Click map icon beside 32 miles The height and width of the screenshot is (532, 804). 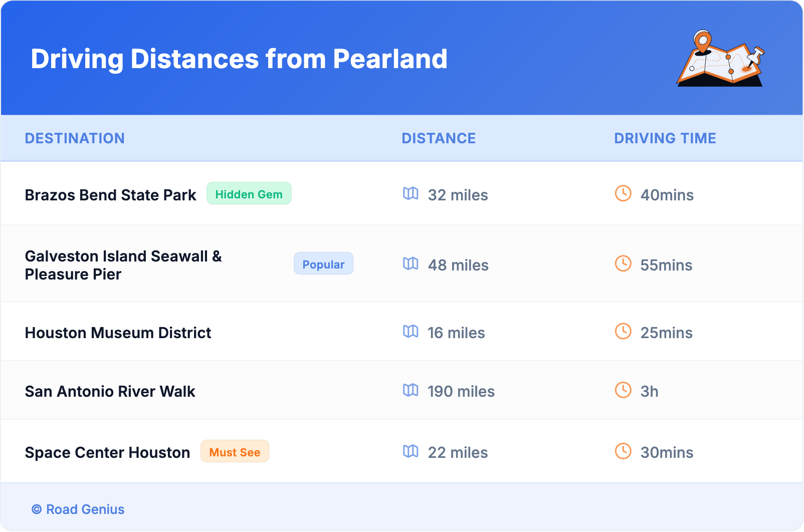click(x=411, y=194)
